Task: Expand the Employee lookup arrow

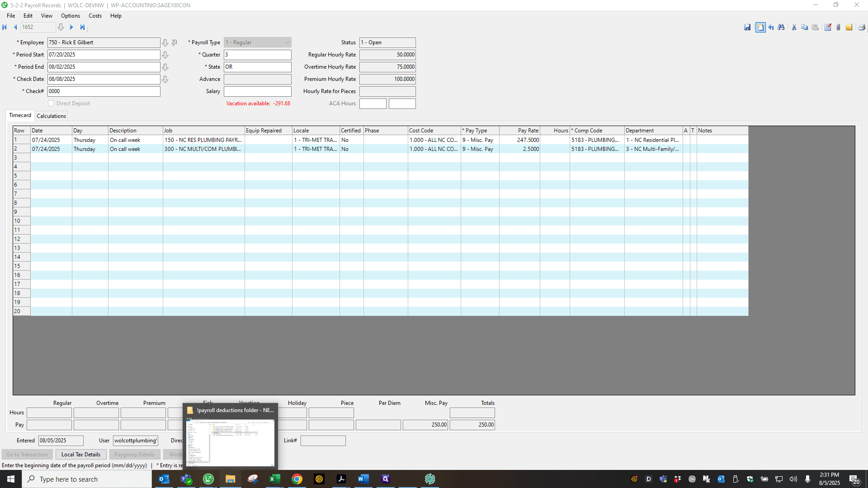Action: pos(165,43)
